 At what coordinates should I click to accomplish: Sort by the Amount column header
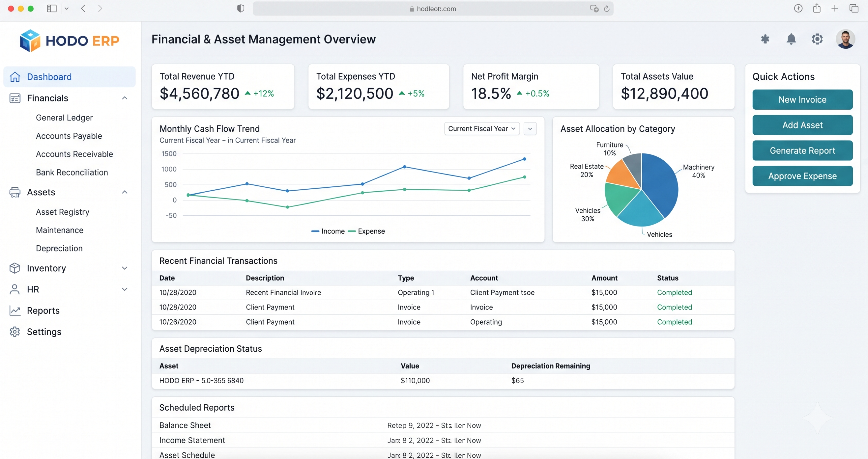[604, 278]
